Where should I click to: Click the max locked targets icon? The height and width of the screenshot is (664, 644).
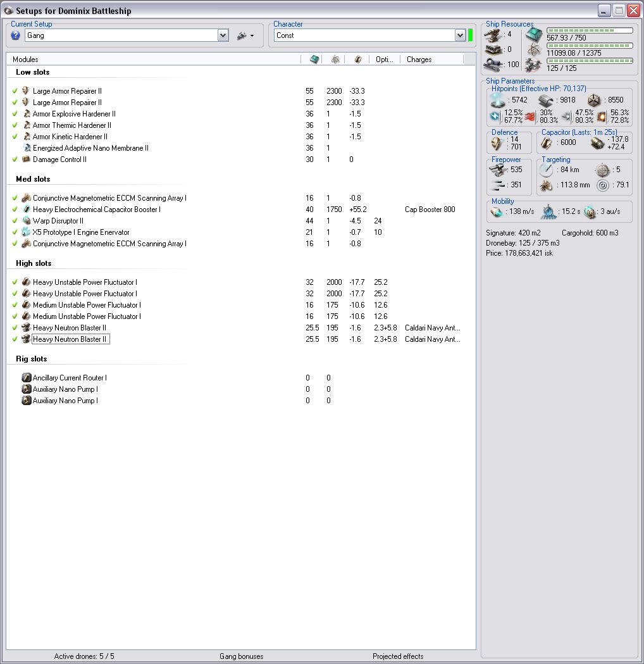[602, 170]
